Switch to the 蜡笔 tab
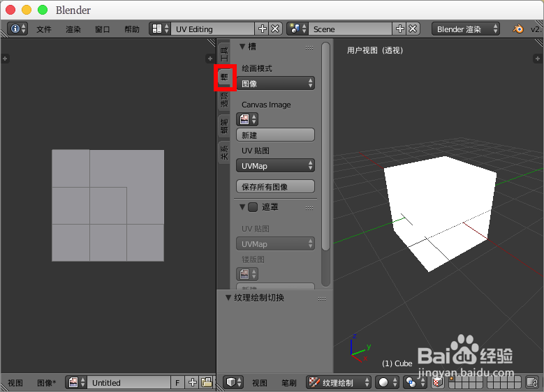 224,126
